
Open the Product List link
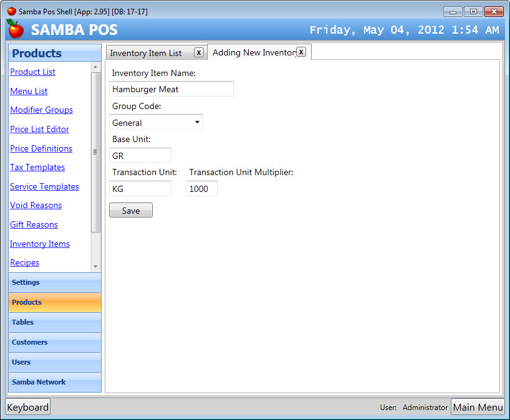click(x=32, y=72)
